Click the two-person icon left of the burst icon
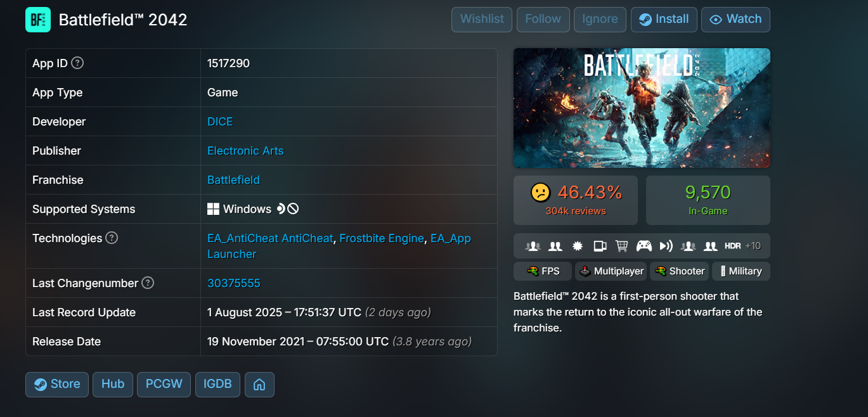This screenshot has width=868, height=417. [555, 246]
